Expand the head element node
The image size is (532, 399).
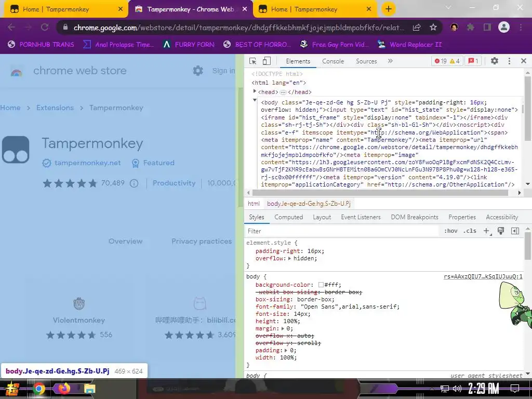(255, 91)
